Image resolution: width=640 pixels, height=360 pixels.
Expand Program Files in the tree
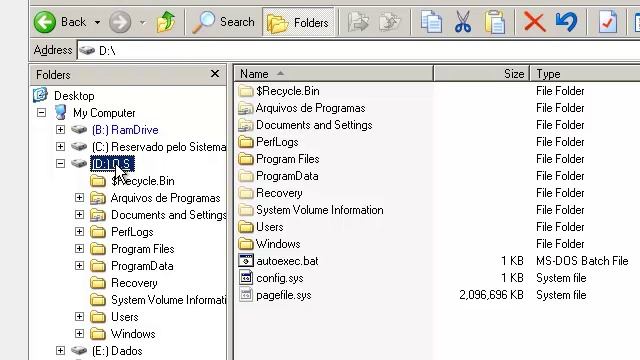[x=80, y=249]
